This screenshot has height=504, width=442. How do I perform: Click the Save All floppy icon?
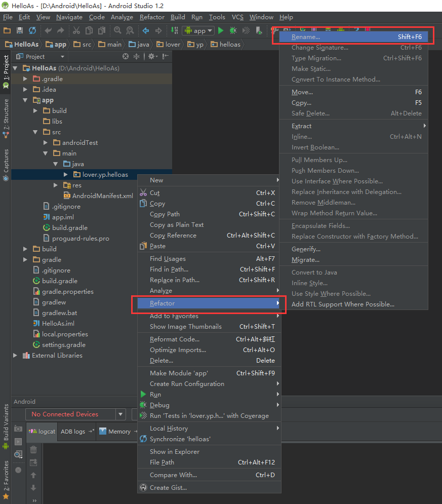20,30
